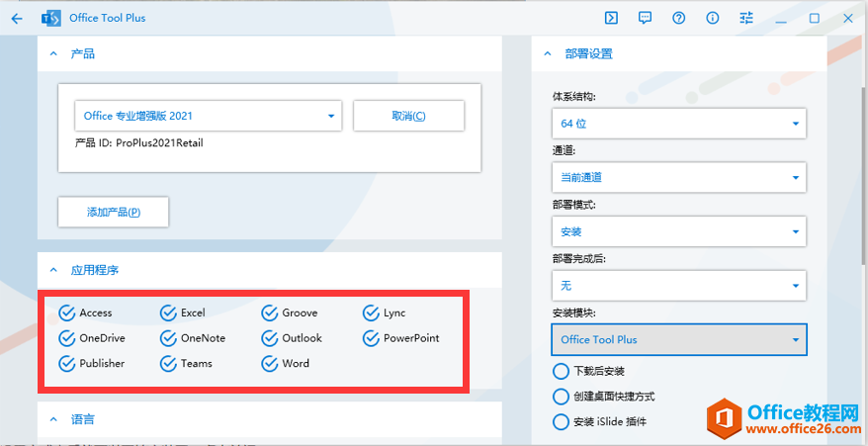Collapse the 部署设置 section
The height and width of the screenshot is (446, 868).
[548, 54]
